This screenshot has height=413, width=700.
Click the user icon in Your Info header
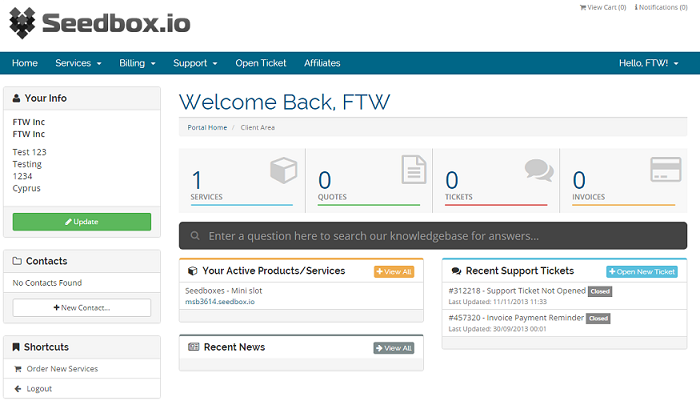coord(17,98)
